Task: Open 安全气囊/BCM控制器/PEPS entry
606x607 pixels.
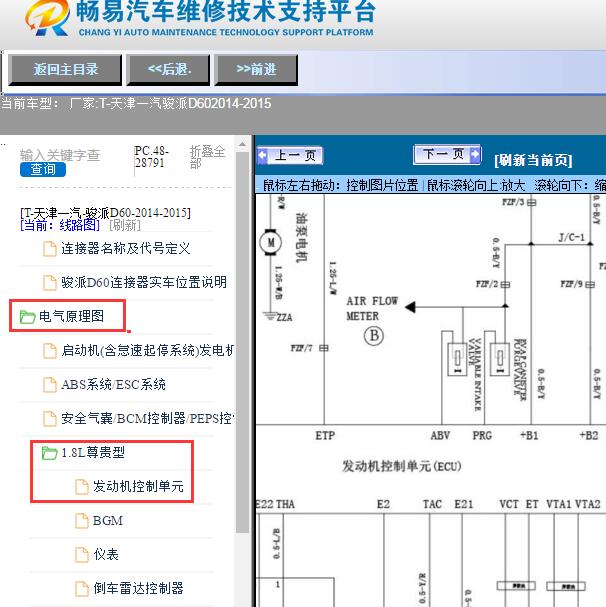Action: click(148, 418)
